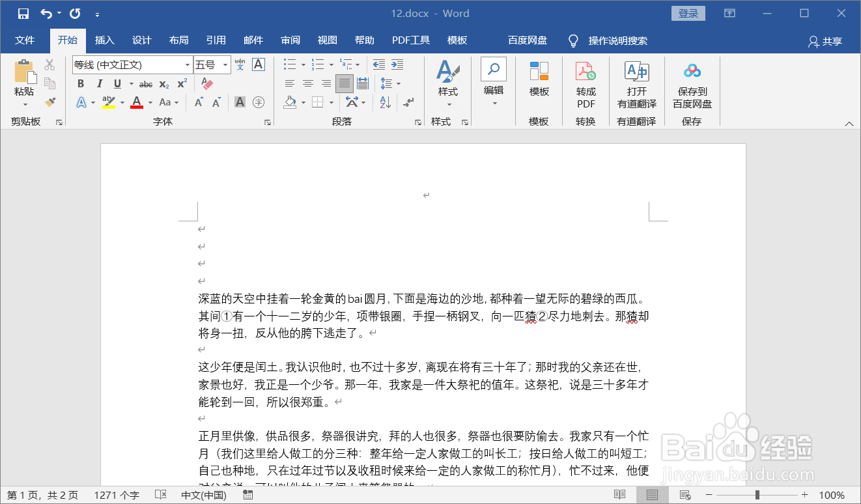The image size is (861, 504).
Task: Open underline style dropdown arrow
Action: (x=131, y=83)
